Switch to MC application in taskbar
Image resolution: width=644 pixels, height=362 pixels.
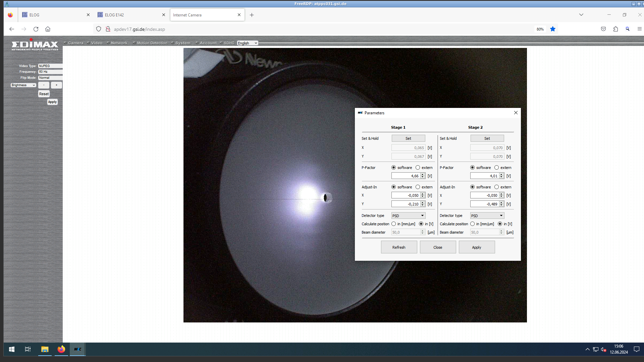78,349
